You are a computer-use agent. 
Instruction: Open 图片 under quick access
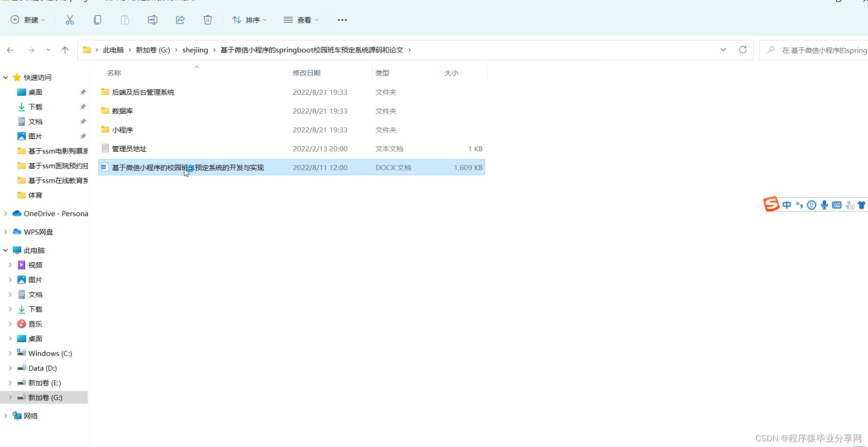[x=35, y=136]
